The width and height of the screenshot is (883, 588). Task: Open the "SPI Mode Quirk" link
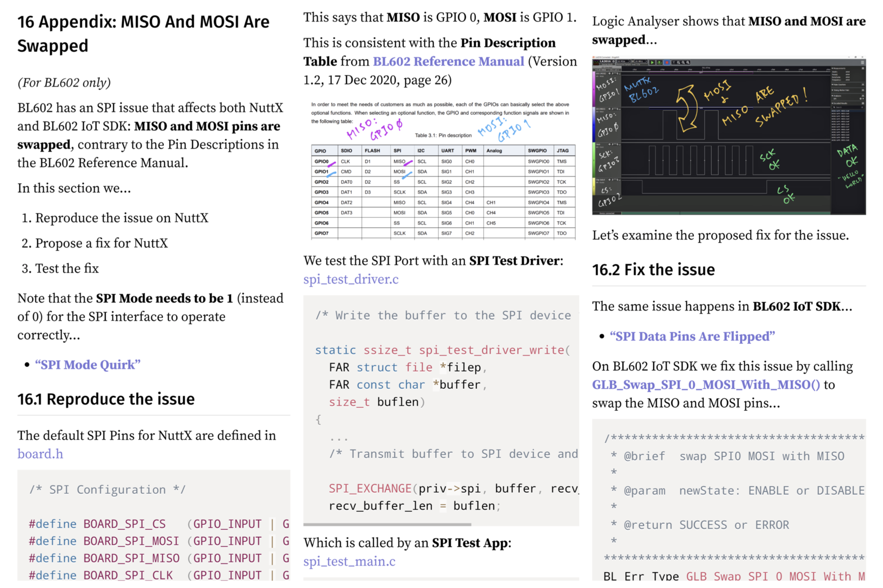[x=87, y=365]
